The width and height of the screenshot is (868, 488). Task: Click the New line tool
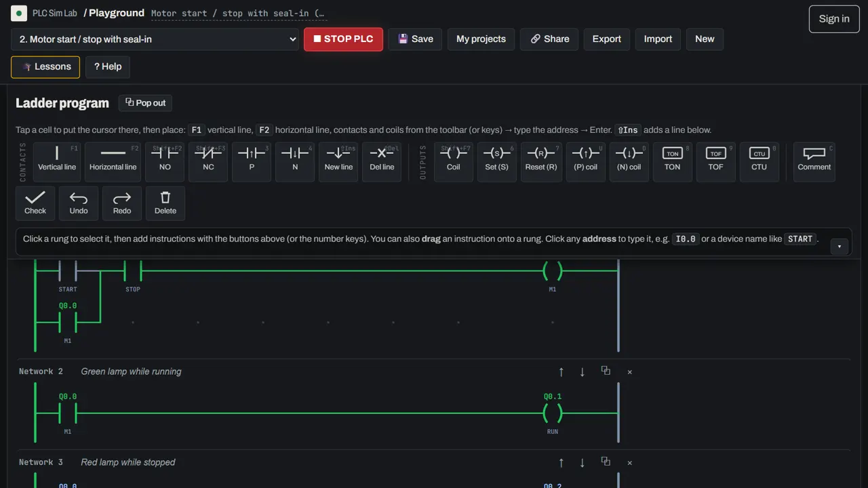338,162
